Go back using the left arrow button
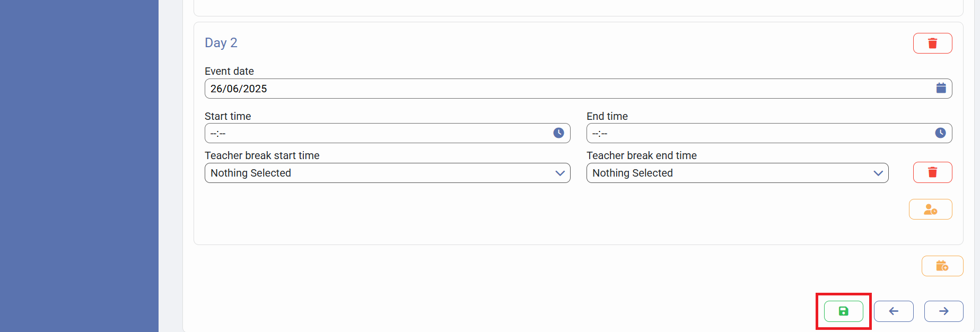Image resolution: width=980 pixels, height=332 pixels. (894, 311)
